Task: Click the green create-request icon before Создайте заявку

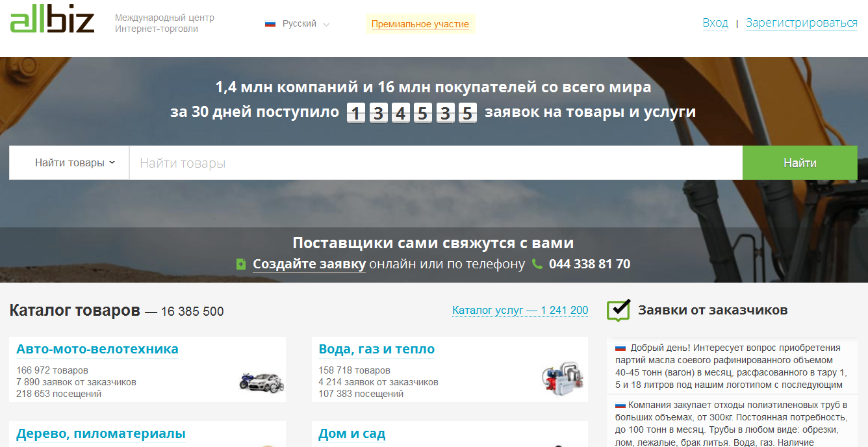Action: coord(242,264)
